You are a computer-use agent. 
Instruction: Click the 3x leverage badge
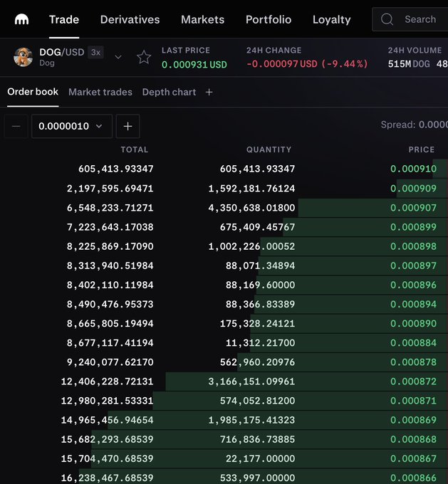pos(95,53)
